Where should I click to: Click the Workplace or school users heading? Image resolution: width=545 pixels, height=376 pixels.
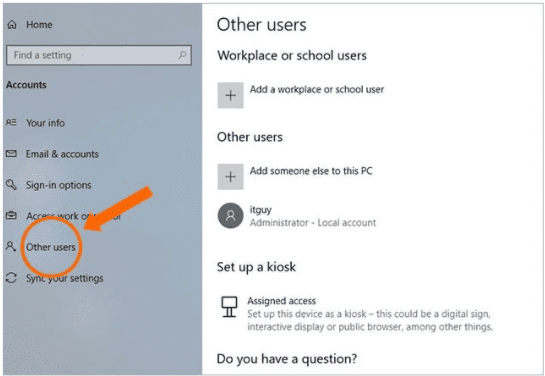[292, 56]
